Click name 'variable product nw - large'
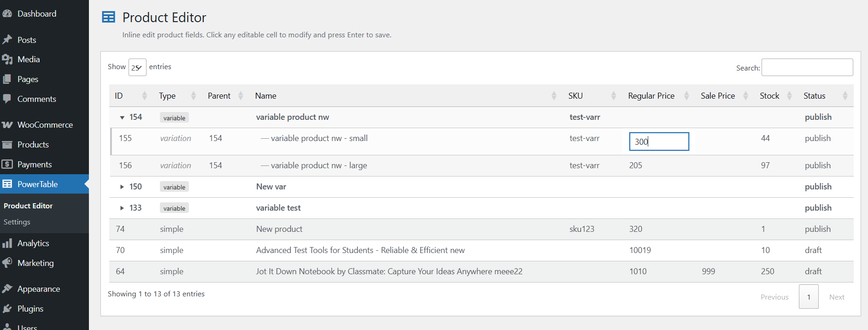This screenshot has width=868, height=330. coord(319,165)
